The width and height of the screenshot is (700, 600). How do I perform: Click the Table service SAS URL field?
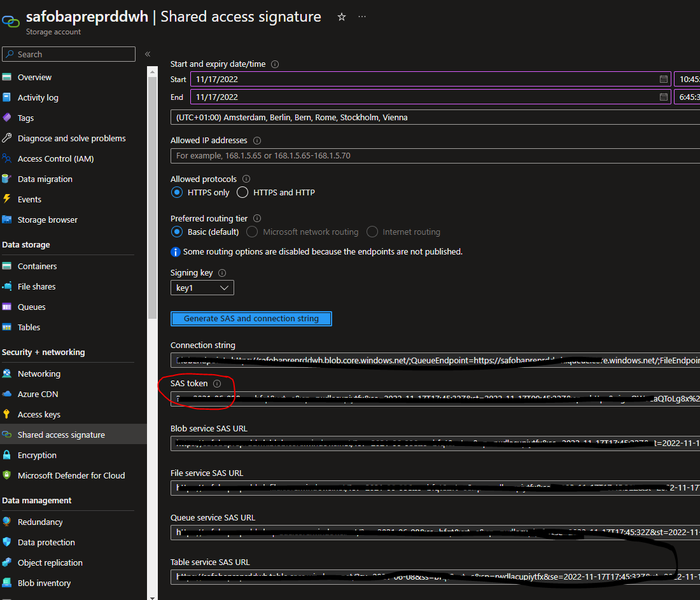click(x=435, y=577)
